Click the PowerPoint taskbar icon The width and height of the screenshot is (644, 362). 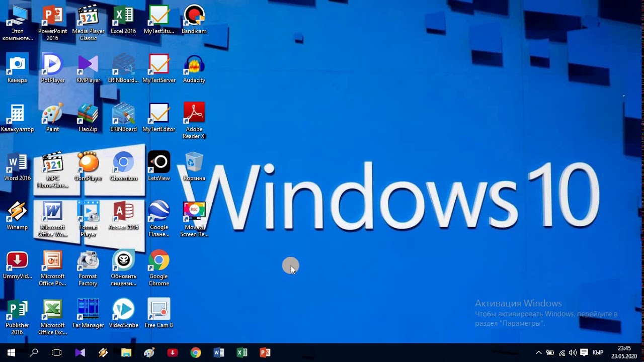pyautogui.click(x=265, y=352)
